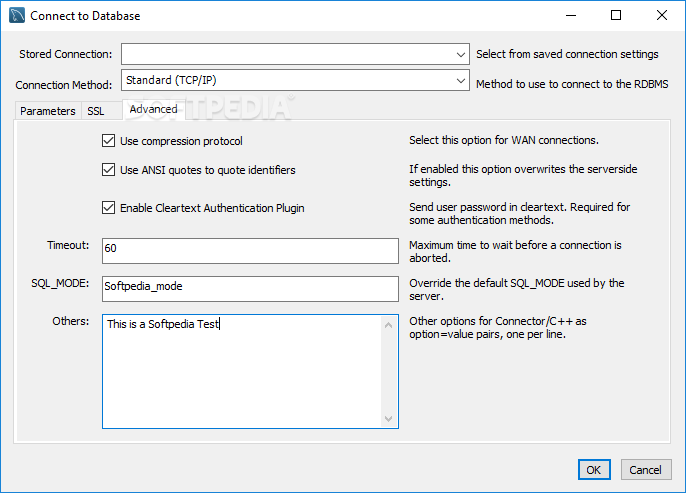Click the MySQL Workbench dolphin title icon
Screen dimensions: 686x493
tap(17, 15)
